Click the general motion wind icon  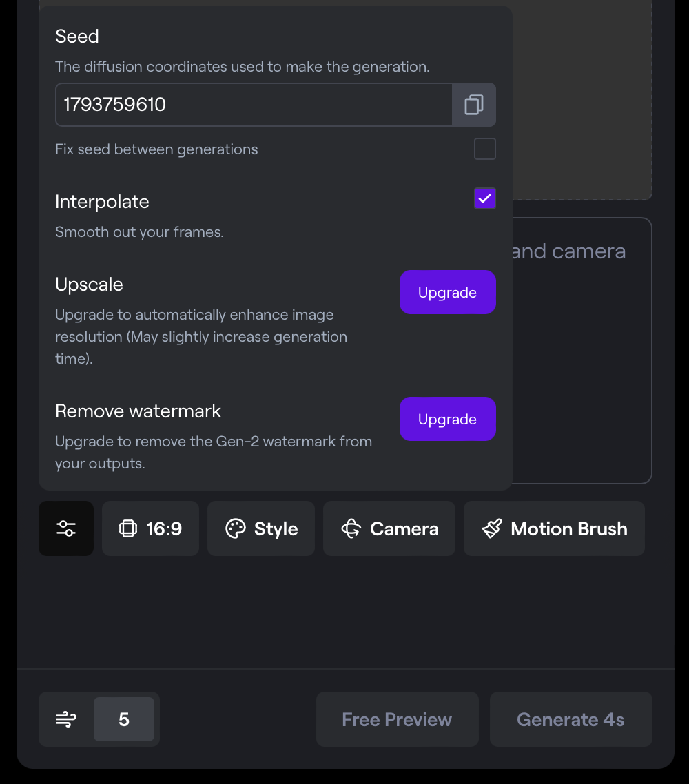pos(66,719)
